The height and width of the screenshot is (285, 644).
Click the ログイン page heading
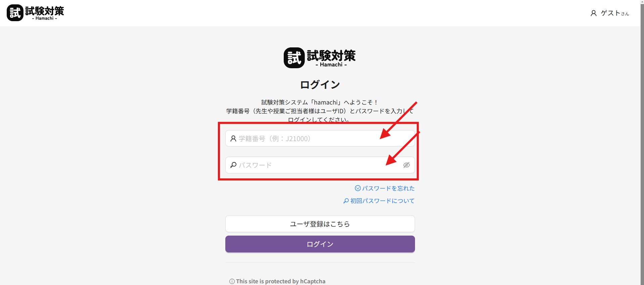(320, 85)
